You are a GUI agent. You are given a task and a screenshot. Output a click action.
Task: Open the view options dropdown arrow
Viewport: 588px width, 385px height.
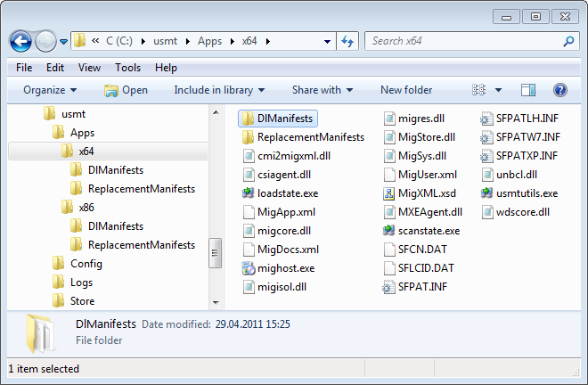[x=498, y=90]
